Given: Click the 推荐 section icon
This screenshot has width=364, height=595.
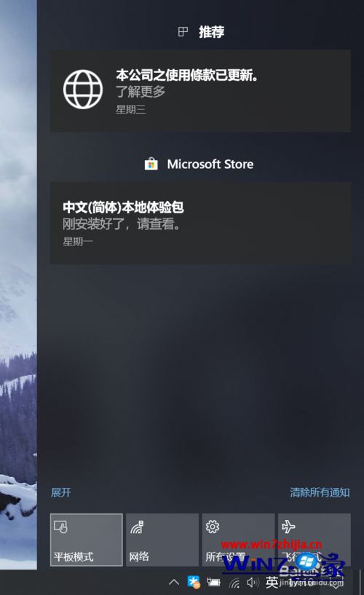Looking at the screenshot, I should pyautogui.click(x=183, y=32).
